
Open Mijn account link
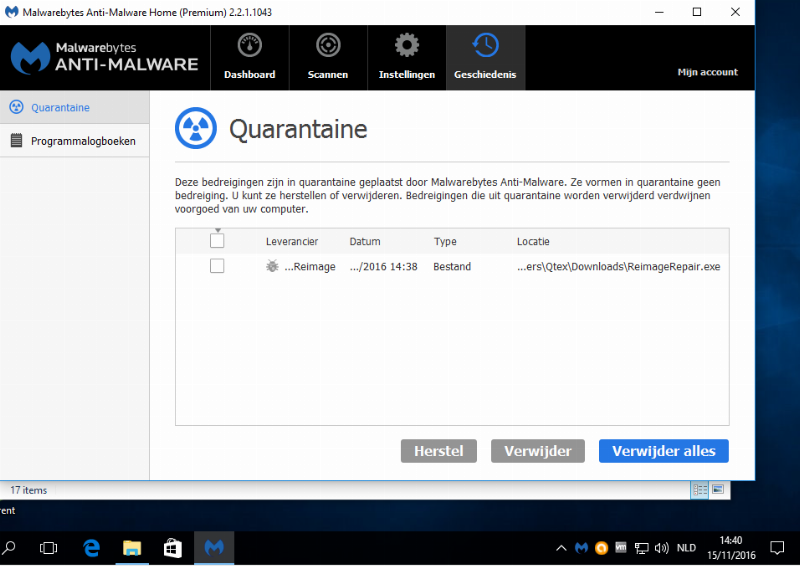pyautogui.click(x=707, y=72)
